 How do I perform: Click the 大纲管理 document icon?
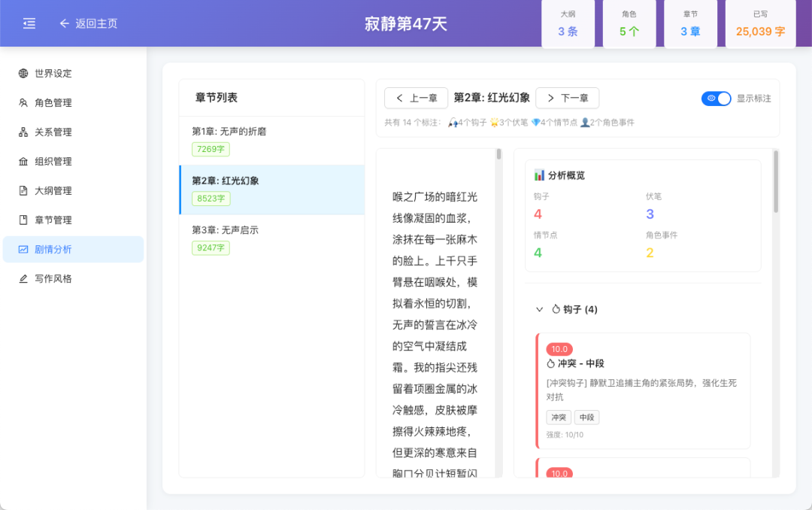click(x=23, y=190)
